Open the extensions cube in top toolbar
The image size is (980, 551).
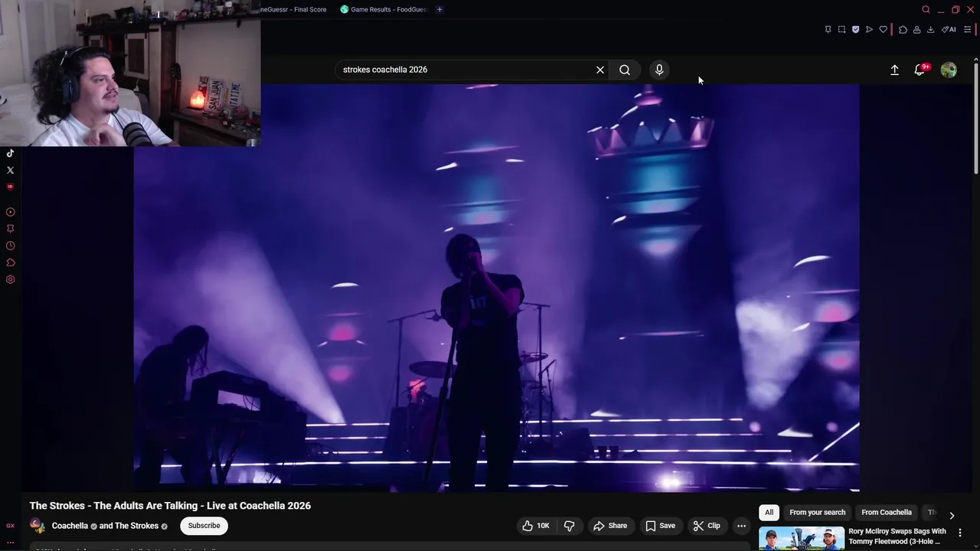pyautogui.click(x=903, y=30)
